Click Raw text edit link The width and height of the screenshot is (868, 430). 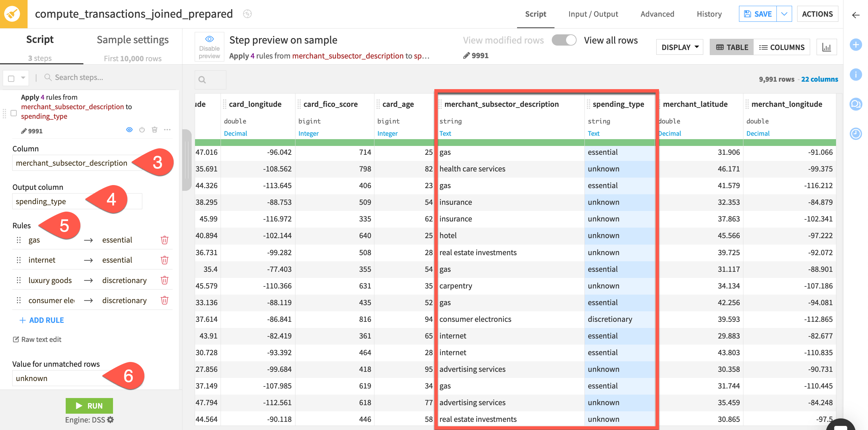tap(37, 340)
